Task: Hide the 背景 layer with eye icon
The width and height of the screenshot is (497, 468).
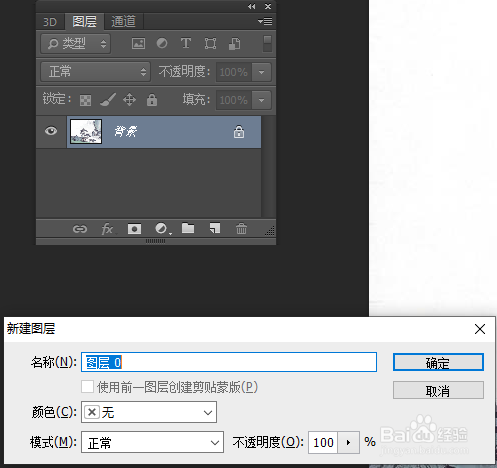Action: point(51,131)
